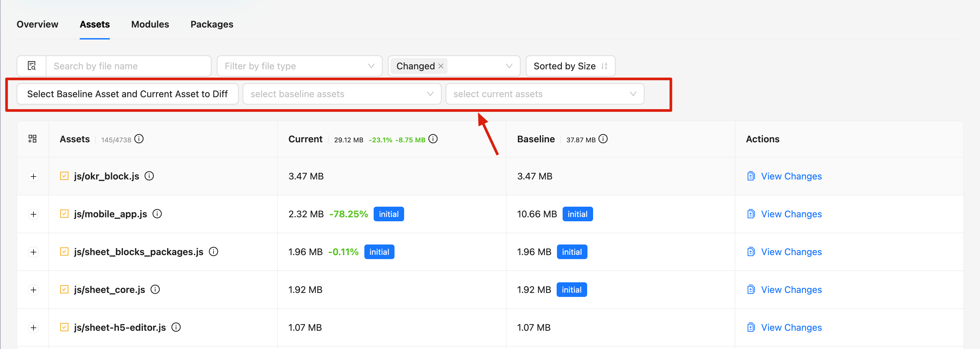Click the expand-all grid icon in table header
Image resolution: width=980 pixels, height=349 pixels.
pos(32,139)
